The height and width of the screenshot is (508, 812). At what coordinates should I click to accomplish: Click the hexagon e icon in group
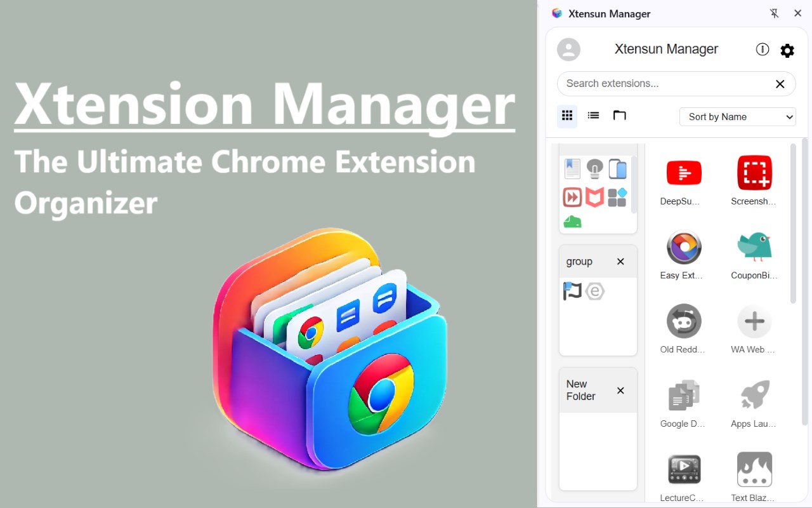(x=595, y=291)
